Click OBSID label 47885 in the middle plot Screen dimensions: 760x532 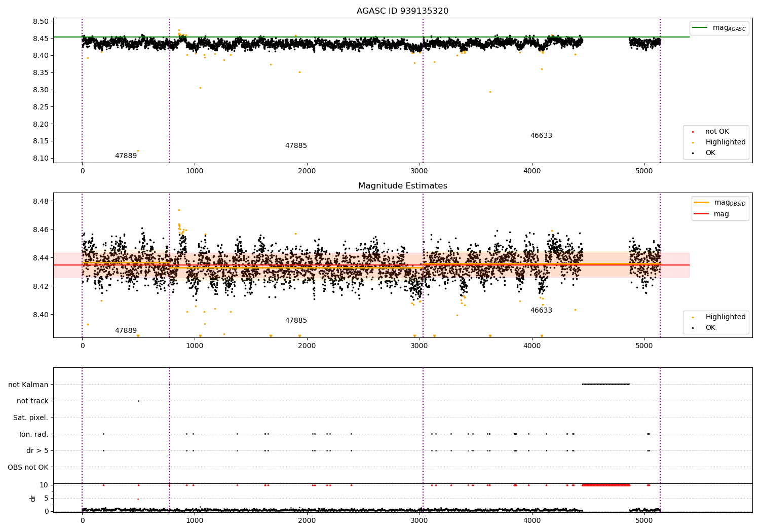point(296,321)
